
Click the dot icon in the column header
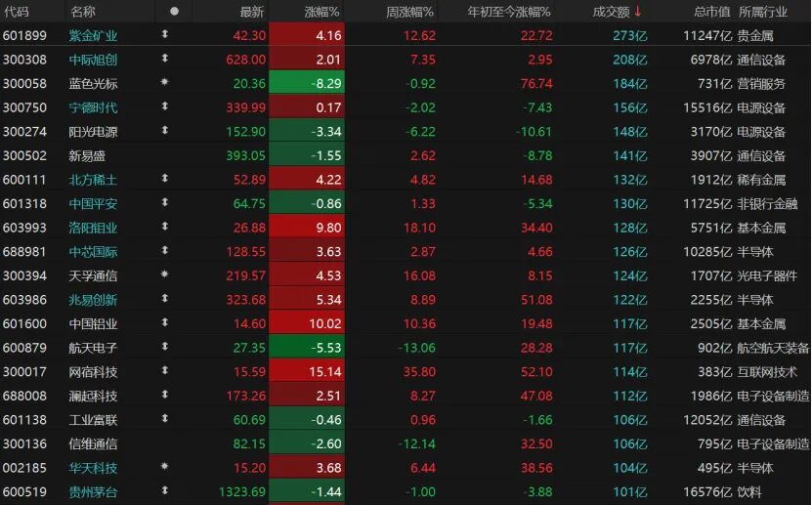point(174,12)
